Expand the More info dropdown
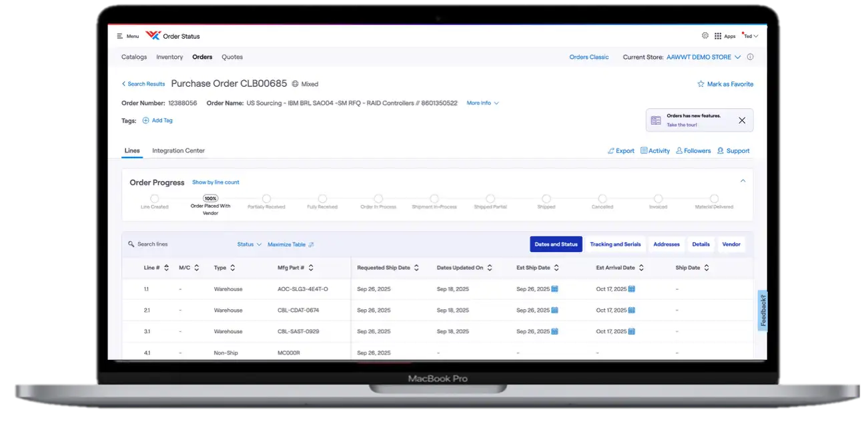868x422 pixels. [482, 103]
